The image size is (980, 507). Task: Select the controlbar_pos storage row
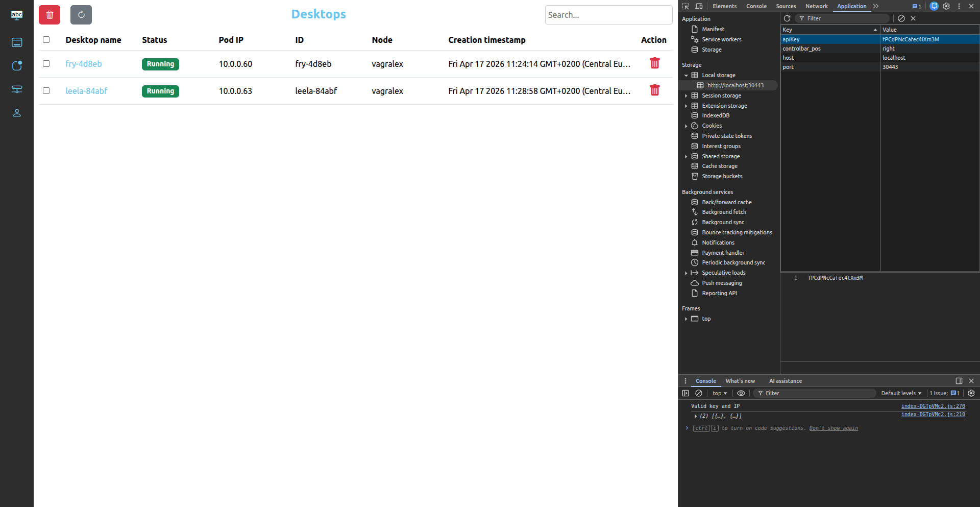click(880, 49)
